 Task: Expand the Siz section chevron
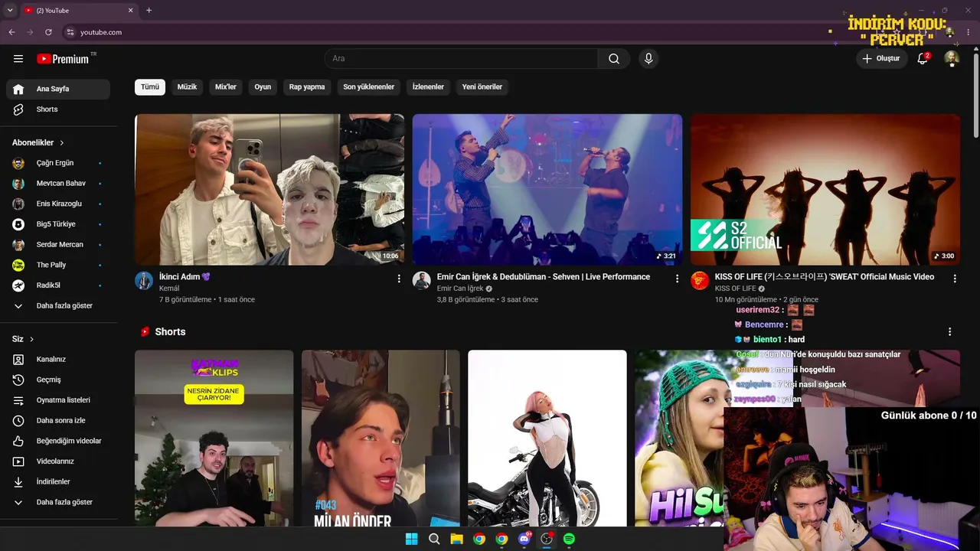(31, 339)
